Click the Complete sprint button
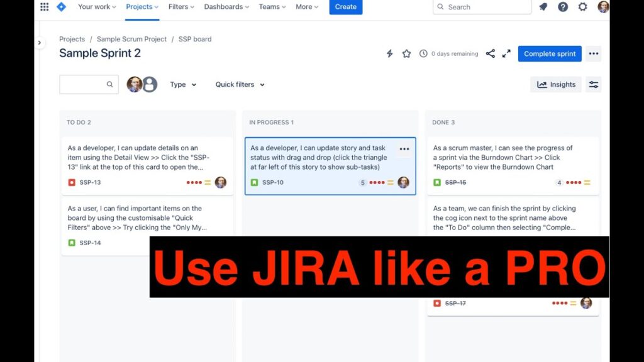 (x=550, y=54)
